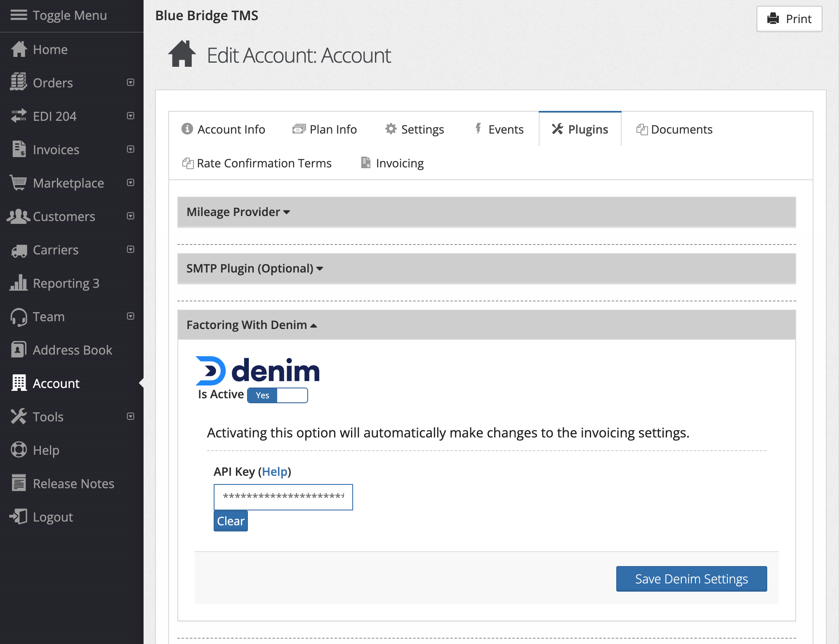Click the Release Notes list icon
Screen dimensions: 839x644
[x=19, y=483]
